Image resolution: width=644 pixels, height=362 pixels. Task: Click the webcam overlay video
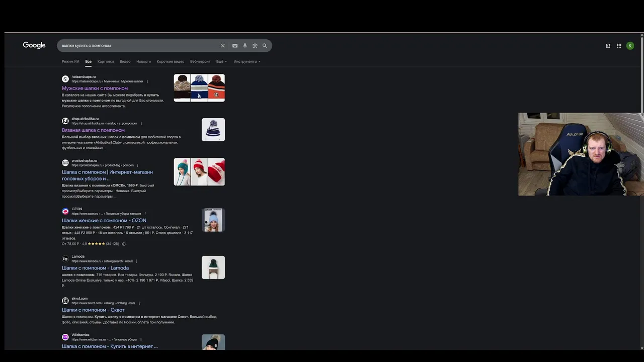coord(581,154)
